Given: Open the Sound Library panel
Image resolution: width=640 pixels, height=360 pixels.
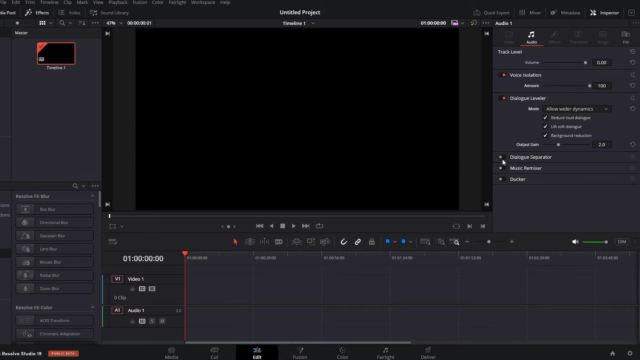Looking at the screenshot, I should point(109,13).
